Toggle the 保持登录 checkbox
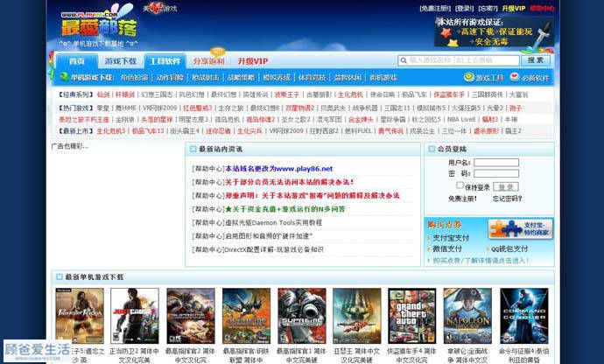This screenshot has width=604, height=364. pyautogui.click(x=460, y=185)
